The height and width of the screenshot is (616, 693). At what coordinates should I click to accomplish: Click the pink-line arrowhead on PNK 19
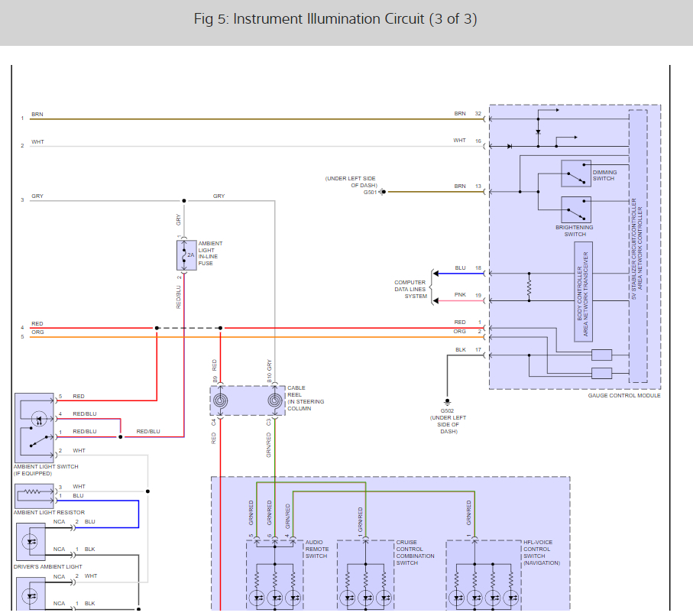[x=436, y=300]
